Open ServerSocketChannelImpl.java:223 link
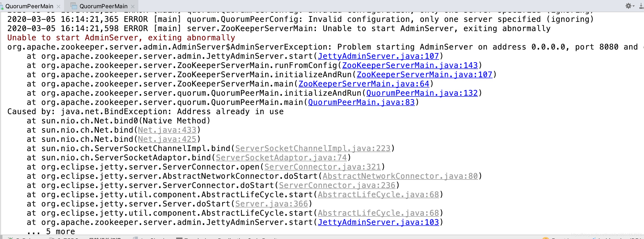Image resolution: width=644 pixels, height=239 pixels. pyautogui.click(x=313, y=148)
